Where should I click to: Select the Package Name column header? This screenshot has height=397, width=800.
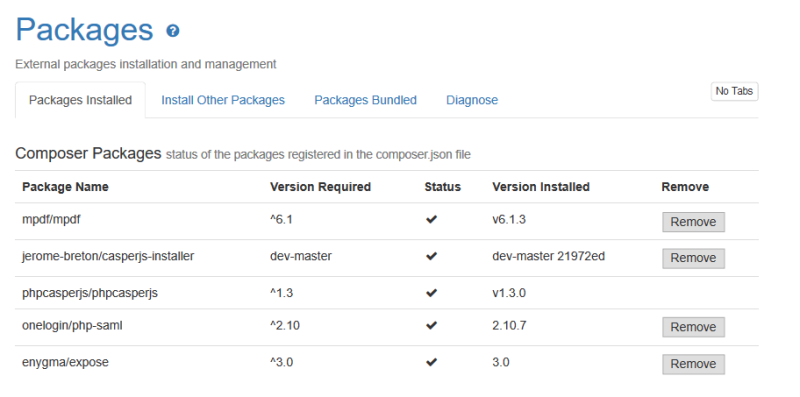pos(65,187)
